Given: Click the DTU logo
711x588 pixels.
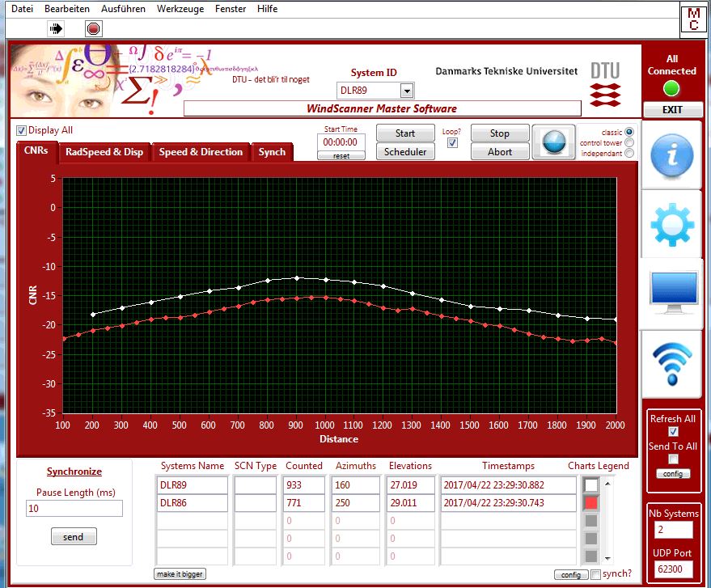Looking at the screenshot, I should point(604,83).
